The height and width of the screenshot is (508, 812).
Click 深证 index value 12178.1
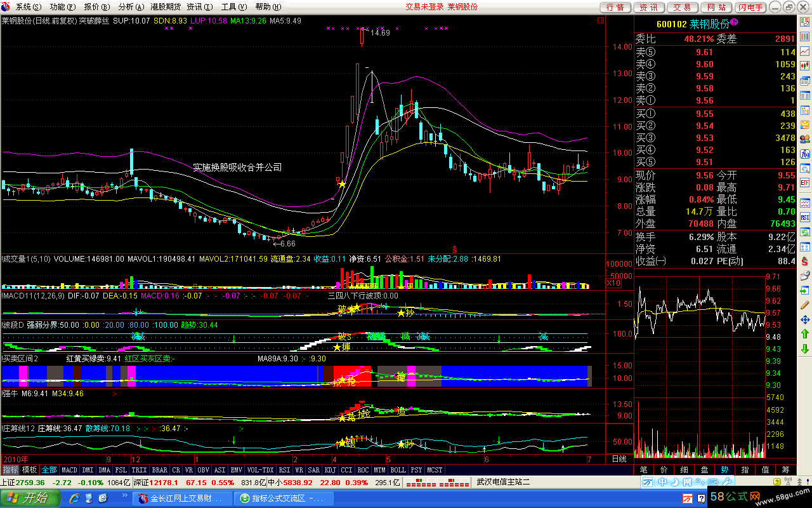[164, 482]
